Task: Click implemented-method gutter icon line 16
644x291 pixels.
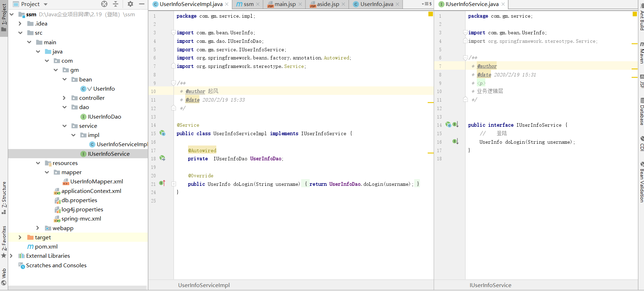Action: [x=456, y=142]
